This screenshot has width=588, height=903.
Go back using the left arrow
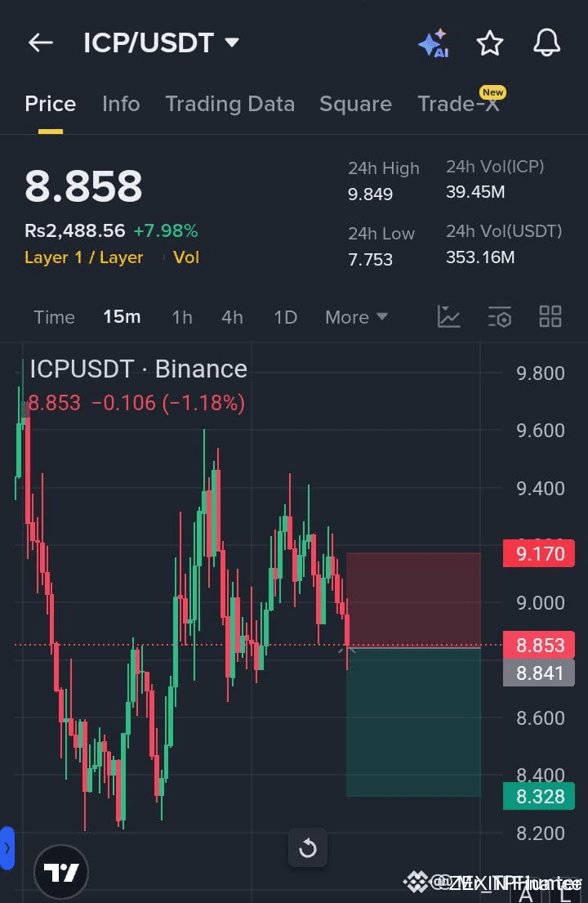tap(41, 42)
